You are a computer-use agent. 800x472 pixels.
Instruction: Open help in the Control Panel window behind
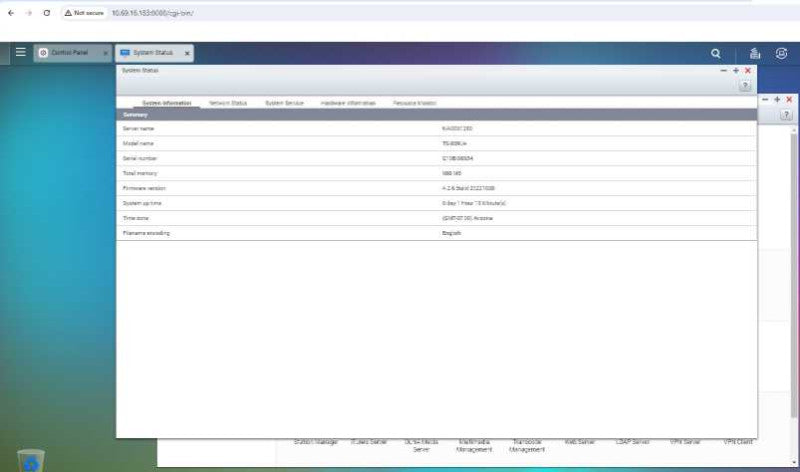coord(786,115)
